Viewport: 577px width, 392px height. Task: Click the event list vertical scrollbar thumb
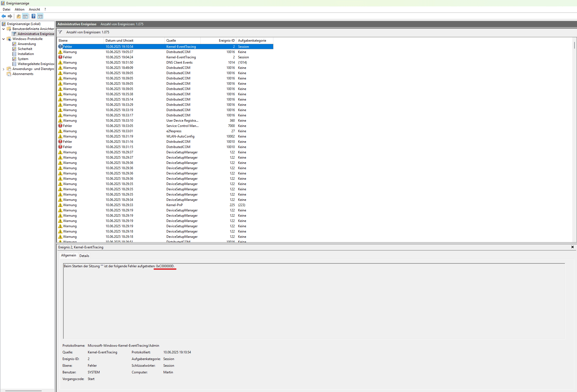click(x=574, y=45)
